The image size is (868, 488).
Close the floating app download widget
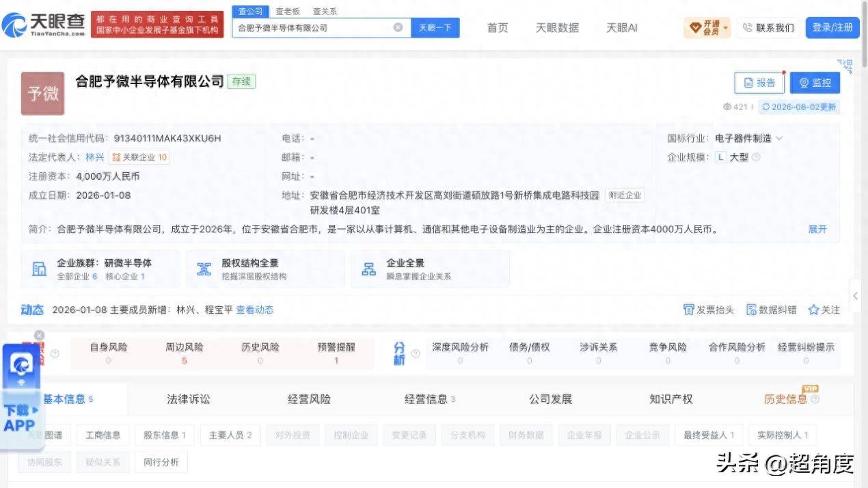coord(40,335)
